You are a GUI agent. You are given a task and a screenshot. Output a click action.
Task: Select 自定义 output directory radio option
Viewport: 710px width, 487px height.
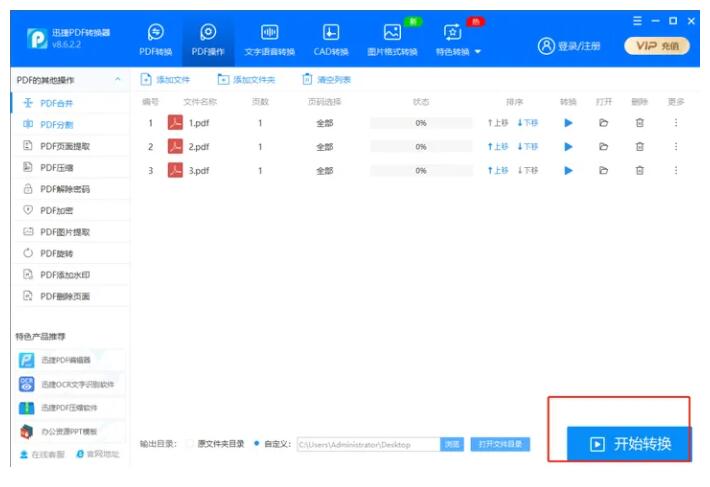tap(257, 444)
